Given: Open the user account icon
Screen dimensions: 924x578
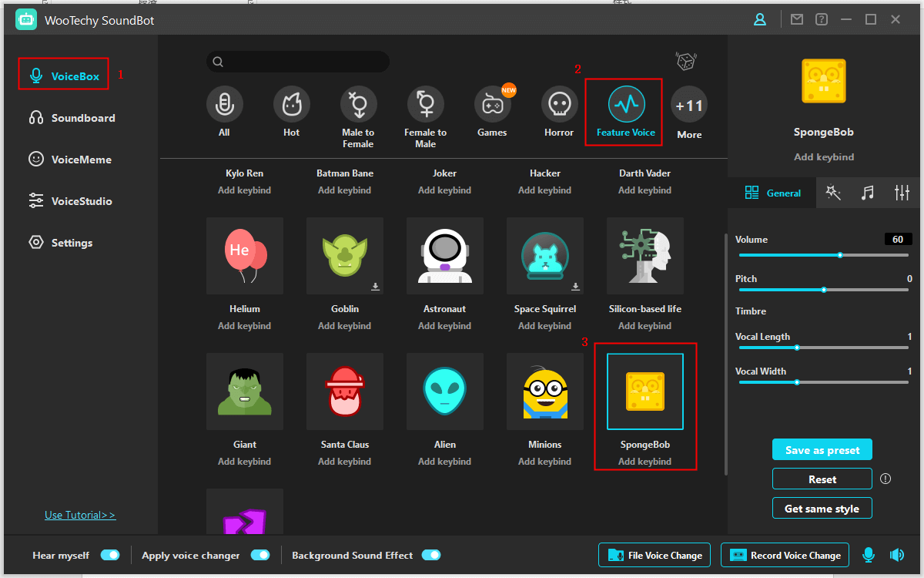Looking at the screenshot, I should tap(760, 20).
